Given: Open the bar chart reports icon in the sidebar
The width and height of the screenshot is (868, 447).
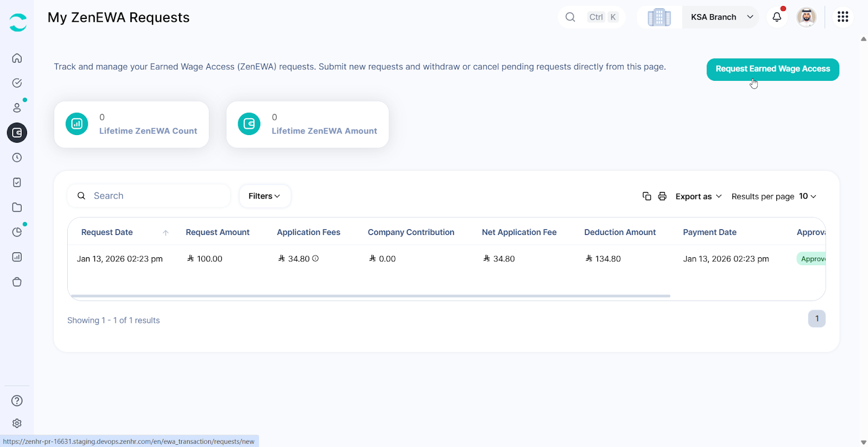Looking at the screenshot, I should coord(17,257).
